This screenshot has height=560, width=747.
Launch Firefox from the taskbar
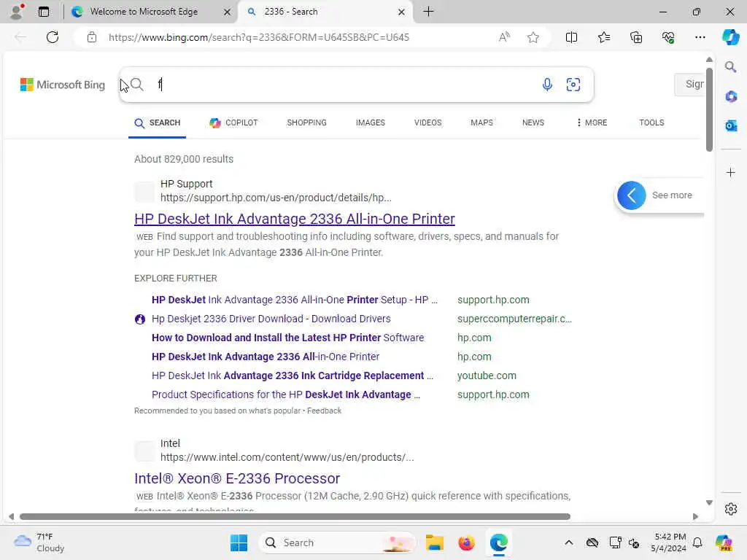pos(466,542)
